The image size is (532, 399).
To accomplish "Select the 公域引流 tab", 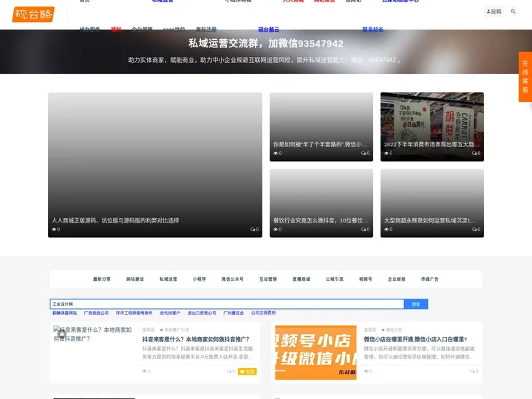I will click(335, 279).
